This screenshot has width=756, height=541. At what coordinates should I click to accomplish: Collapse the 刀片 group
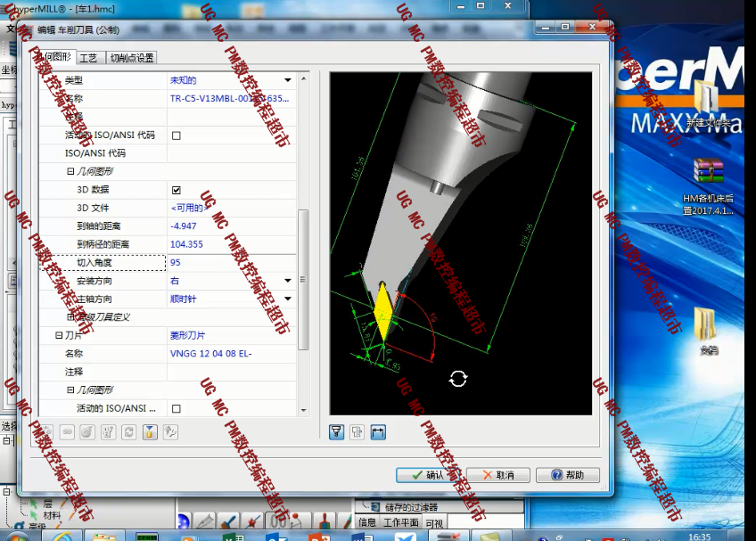tap(58, 335)
